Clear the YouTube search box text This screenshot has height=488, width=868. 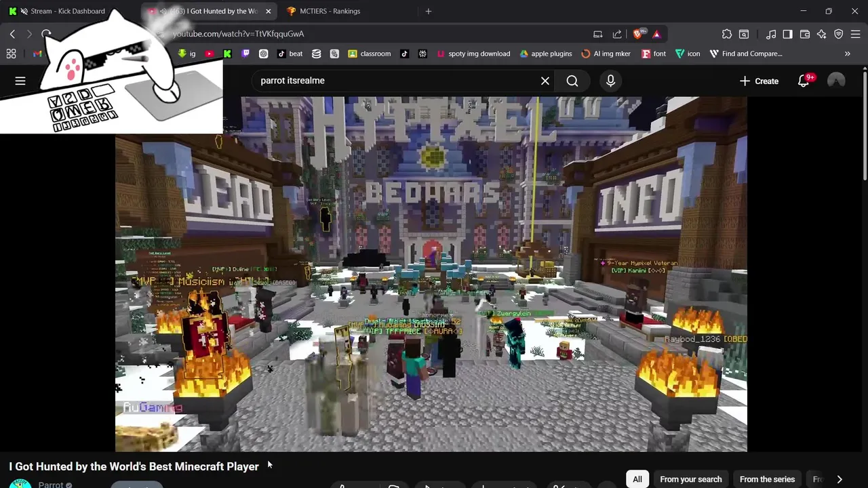coord(545,81)
